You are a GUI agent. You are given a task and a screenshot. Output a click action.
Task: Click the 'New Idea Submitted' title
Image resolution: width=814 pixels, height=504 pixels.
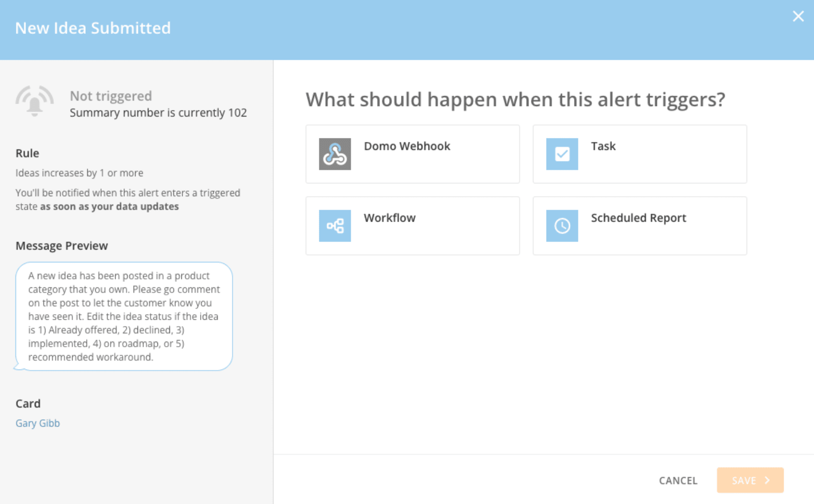pos(93,28)
